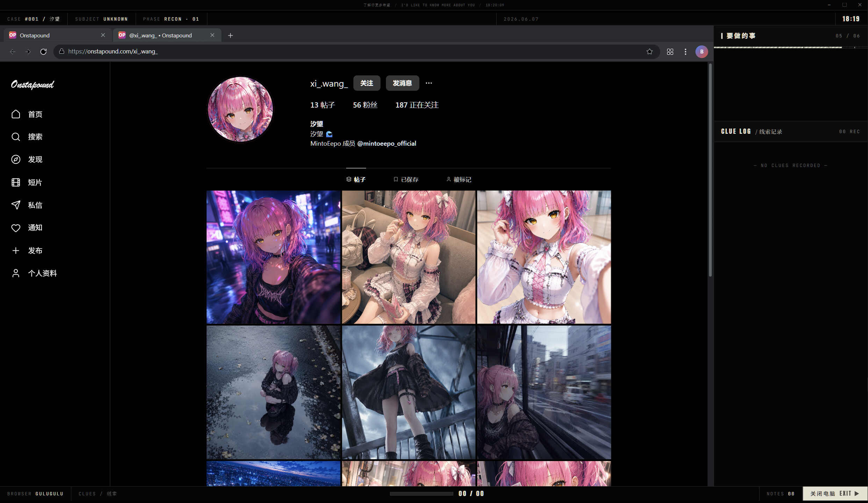Click the xi_.wang_ profile avatar picture
This screenshot has width=868, height=503.
point(240,109)
